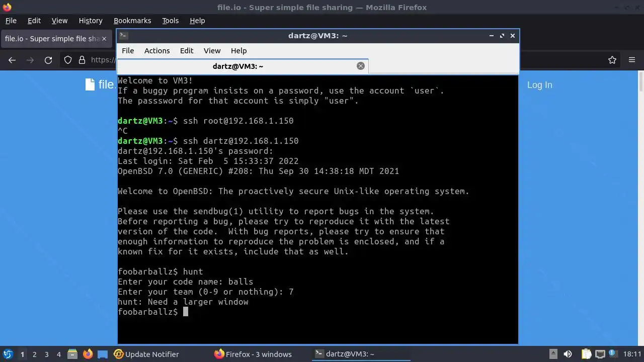Open the terminal View menu

[212, 51]
